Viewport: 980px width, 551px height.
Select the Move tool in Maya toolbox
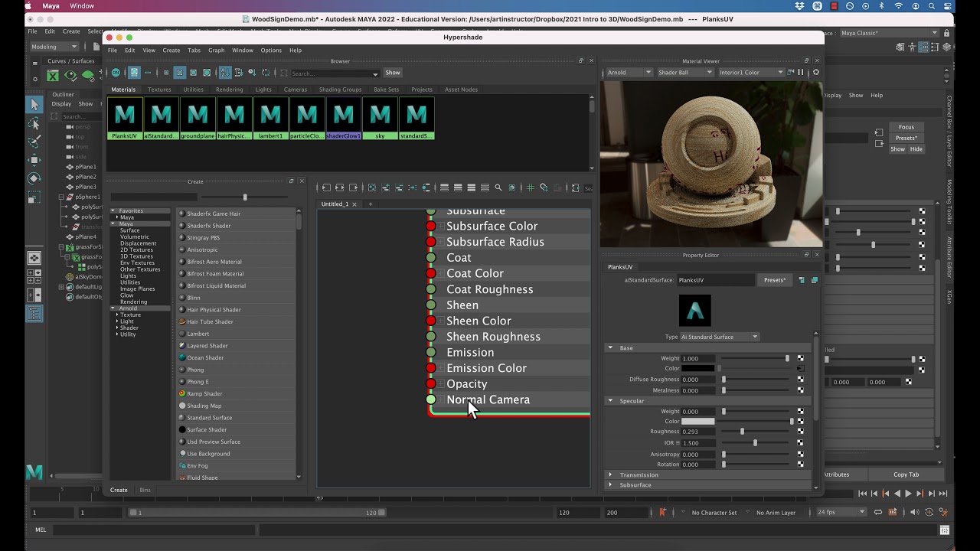[34, 160]
